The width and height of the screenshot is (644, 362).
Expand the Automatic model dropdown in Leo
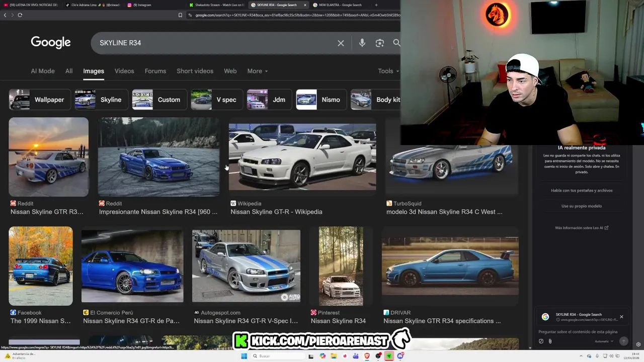pyautogui.click(x=604, y=341)
